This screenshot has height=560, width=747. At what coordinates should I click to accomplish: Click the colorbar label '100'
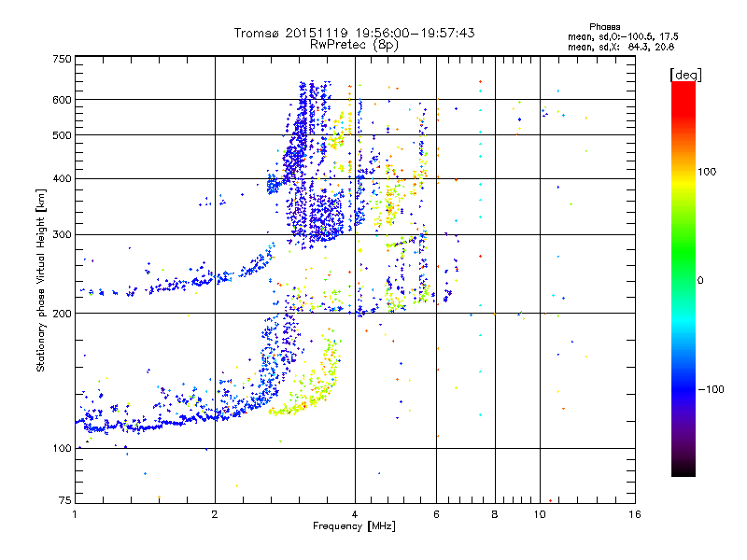(x=707, y=172)
